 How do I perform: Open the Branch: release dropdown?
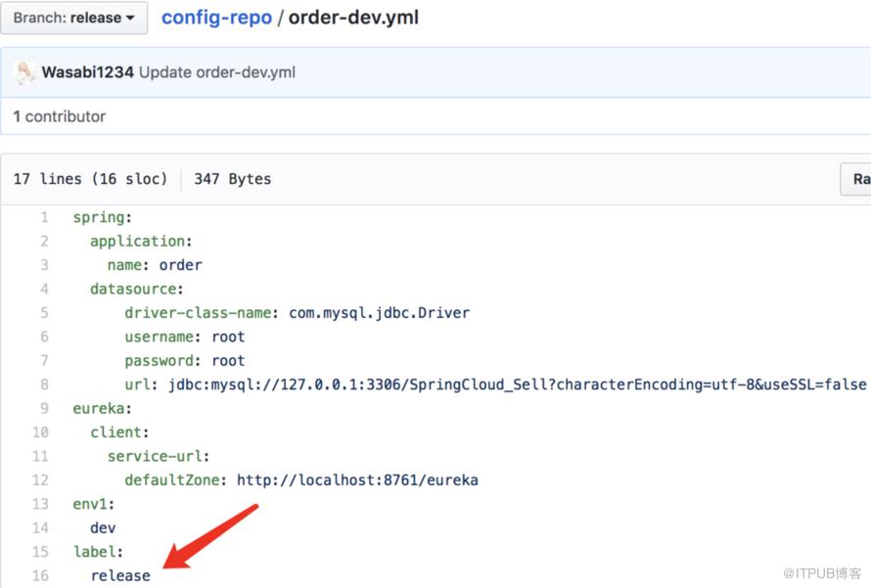[x=73, y=18]
